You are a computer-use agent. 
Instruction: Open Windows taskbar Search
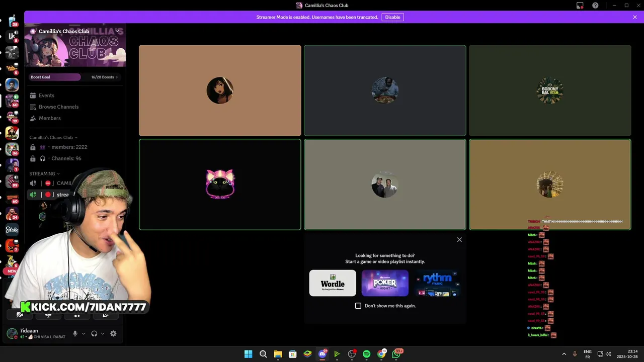click(263, 354)
